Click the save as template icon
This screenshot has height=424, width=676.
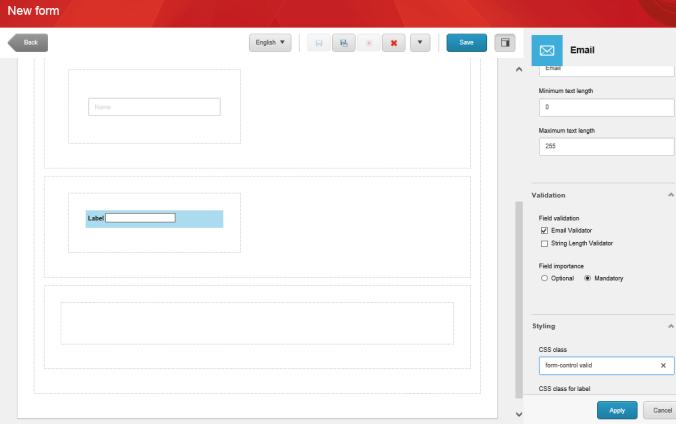344,43
